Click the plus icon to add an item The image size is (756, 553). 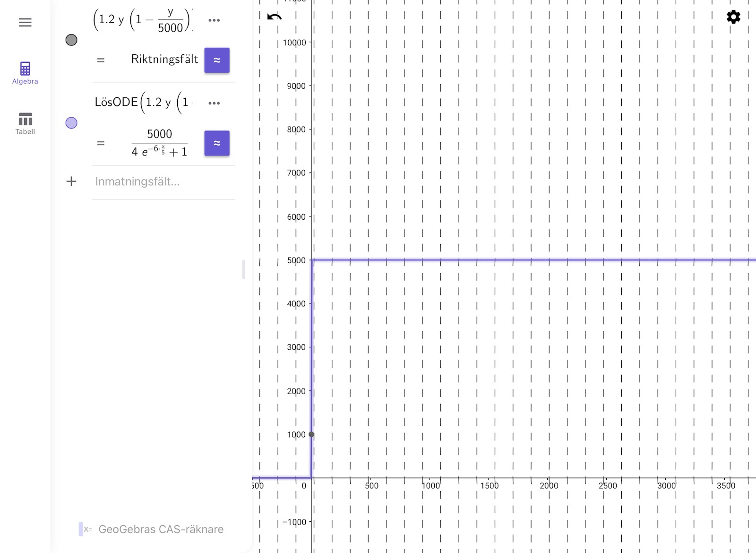point(71,181)
